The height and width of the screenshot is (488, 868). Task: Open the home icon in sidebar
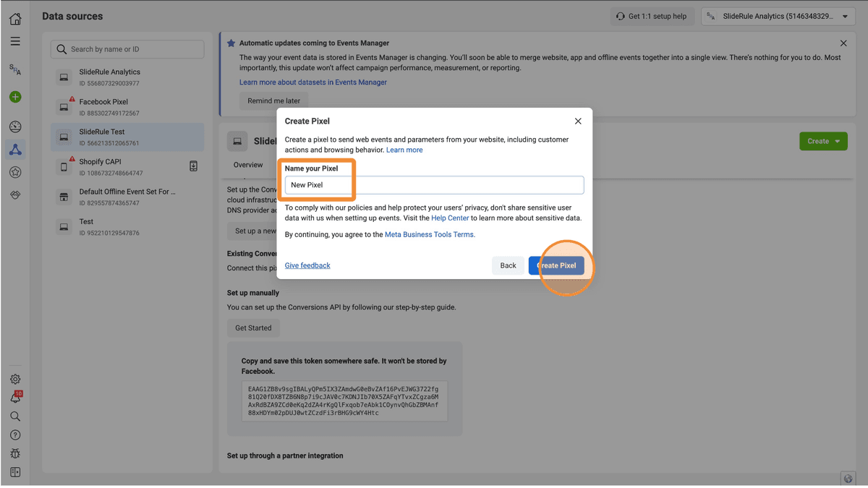[15, 20]
